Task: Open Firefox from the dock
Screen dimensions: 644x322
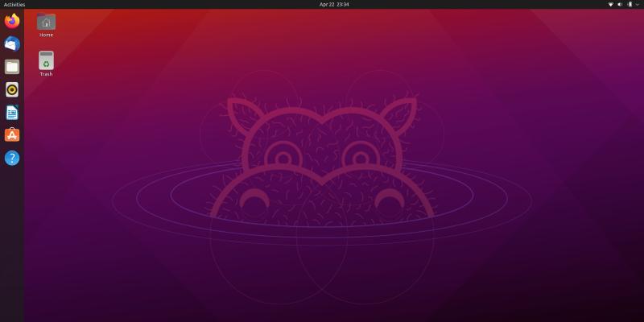Action: [12, 21]
